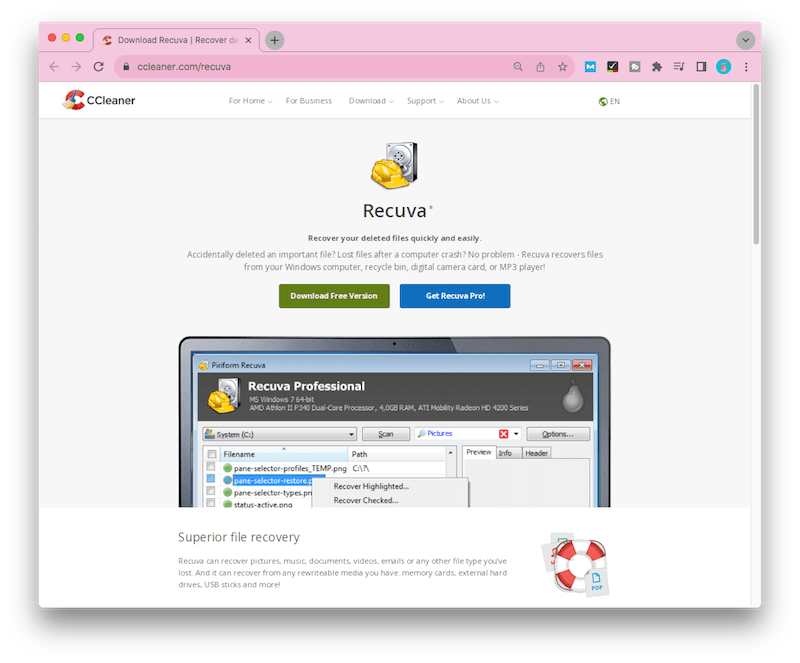Check pane-selector-profiles_TEMP.png checkbox
The image size is (800, 663).
click(x=211, y=467)
